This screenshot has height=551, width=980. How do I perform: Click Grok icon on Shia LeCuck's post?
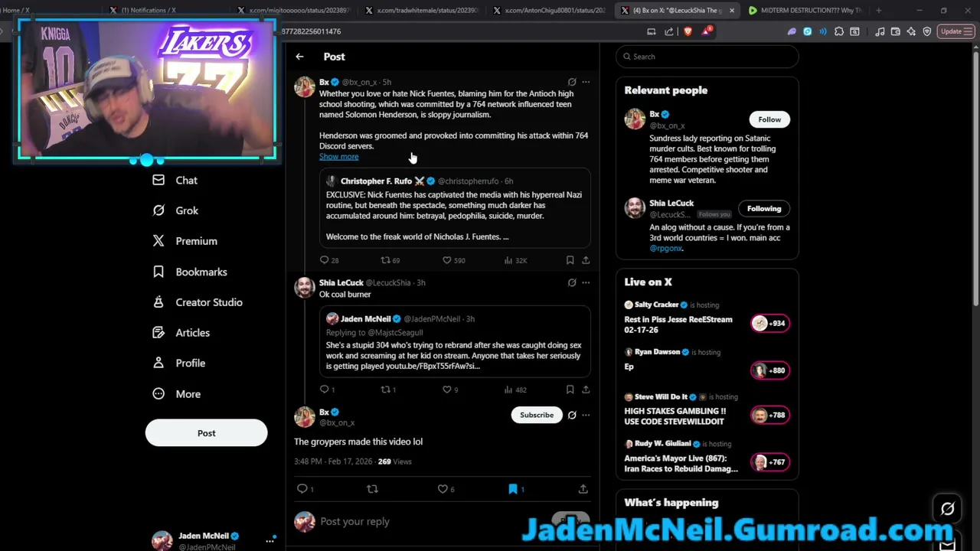pyautogui.click(x=572, y=282)
